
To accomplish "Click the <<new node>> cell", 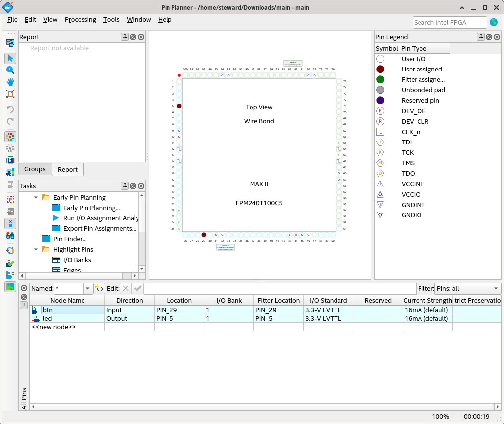I will tap(68, 327).
